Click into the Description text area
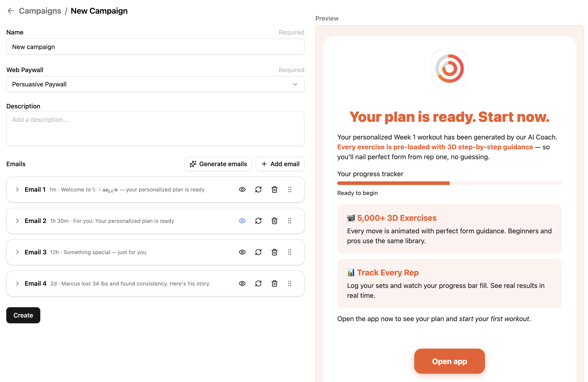The height and width of the screenshot is (382, 588). click(155, 129)
